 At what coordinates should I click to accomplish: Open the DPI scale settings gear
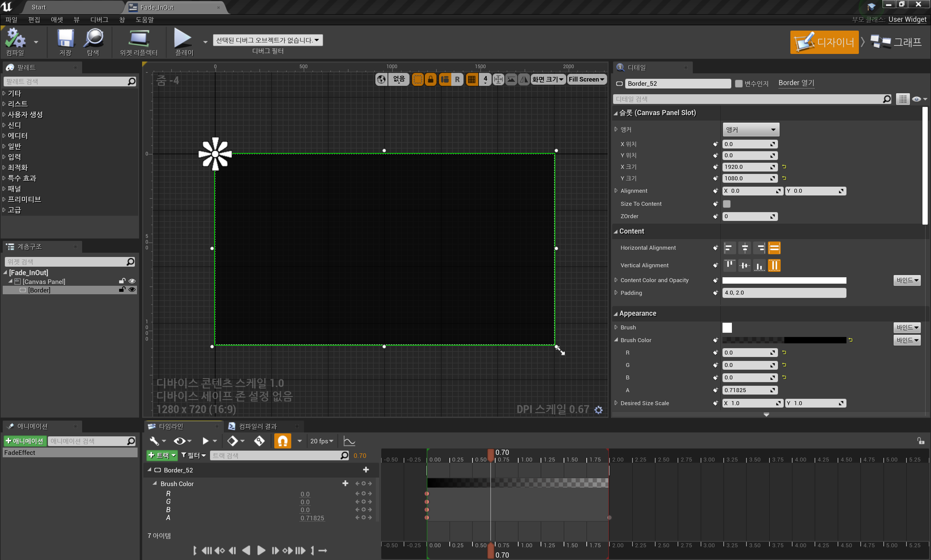pyautogui.click(x=598, y=409)
